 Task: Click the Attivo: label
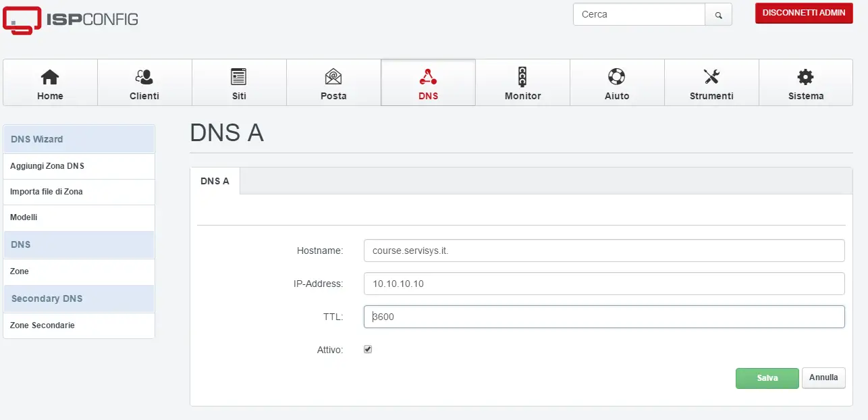(x=330, y=350)
